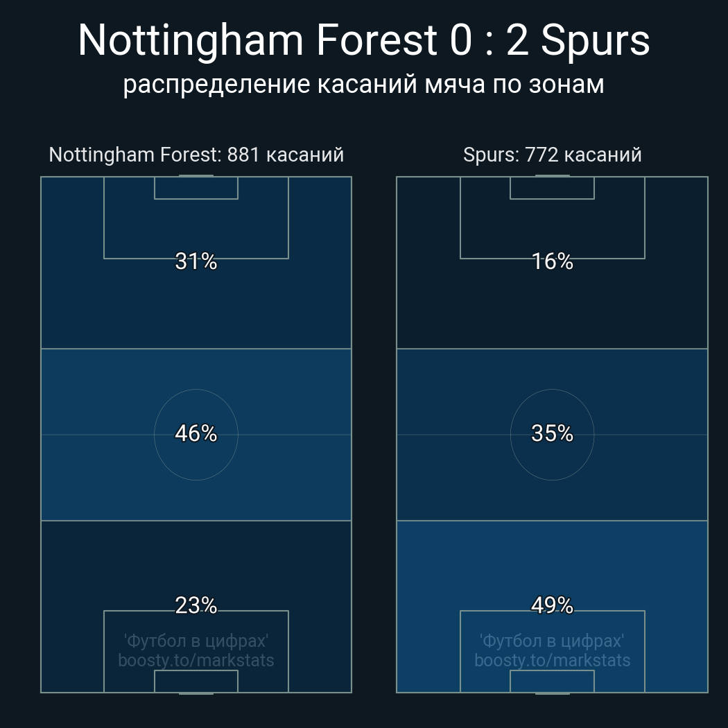Image resolution: width=728 pixels, height=728 pixels.
Task: Open boosty.to/markstats link on Spurs pitch
Action: [552, 660]
